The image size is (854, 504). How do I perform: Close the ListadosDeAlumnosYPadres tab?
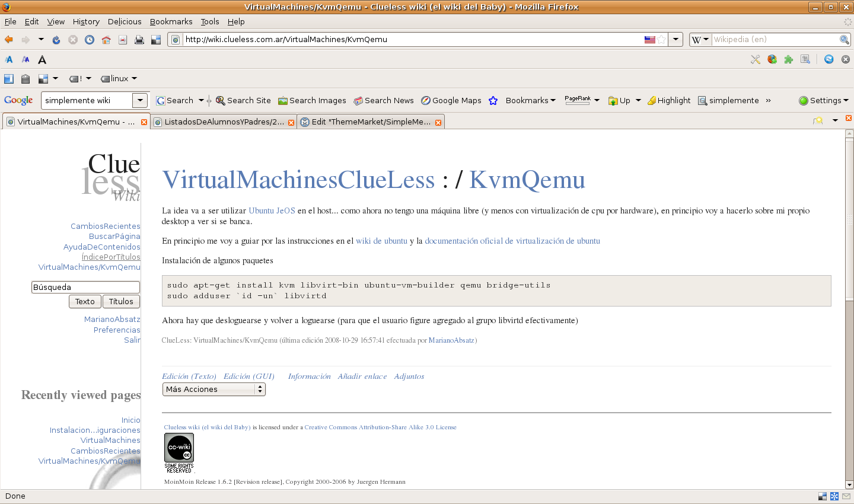coord(291,123)
